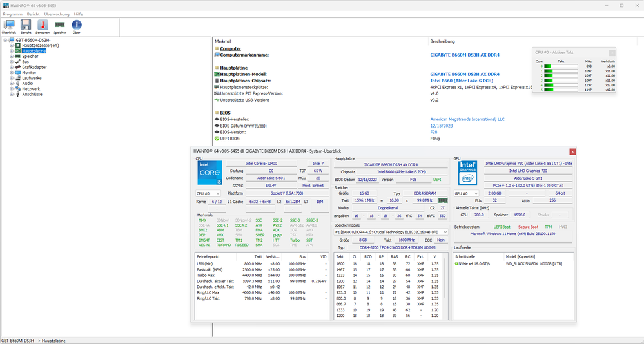
Task: Click the Speicher memory stick tree icon
Action: (18, 56)
